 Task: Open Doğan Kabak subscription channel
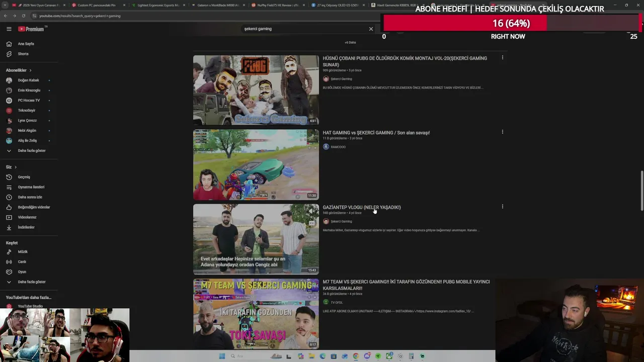(x=29, y=80)
